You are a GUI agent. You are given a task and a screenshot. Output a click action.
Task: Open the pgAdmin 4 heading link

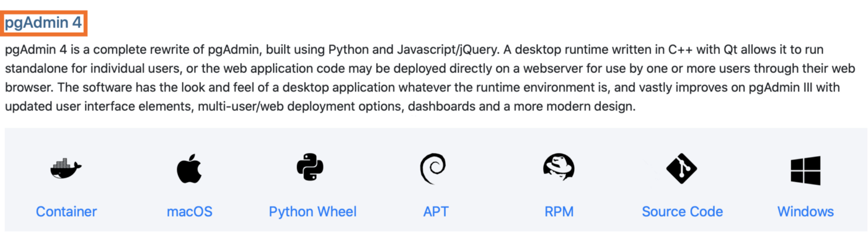pyautogui.click(x=43, y=24)
